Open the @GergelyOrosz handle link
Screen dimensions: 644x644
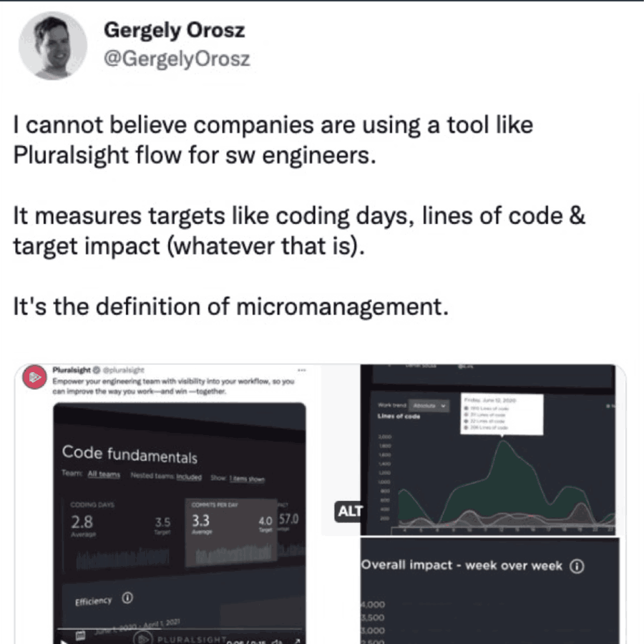(x=177, y=58)
